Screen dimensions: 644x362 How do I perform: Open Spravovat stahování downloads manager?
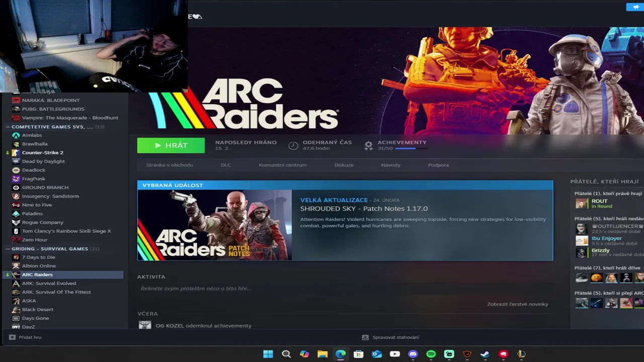pyautogui.click(x=391, y=337)
